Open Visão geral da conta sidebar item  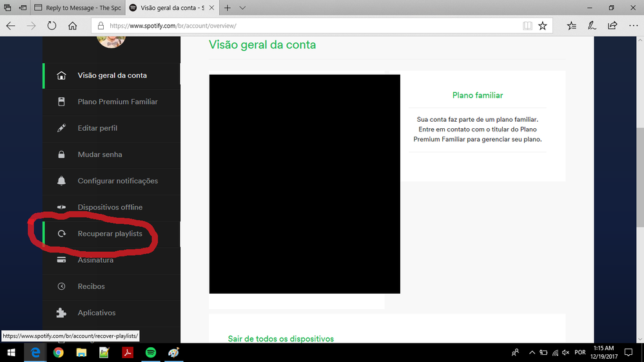(x=112, y=75)
